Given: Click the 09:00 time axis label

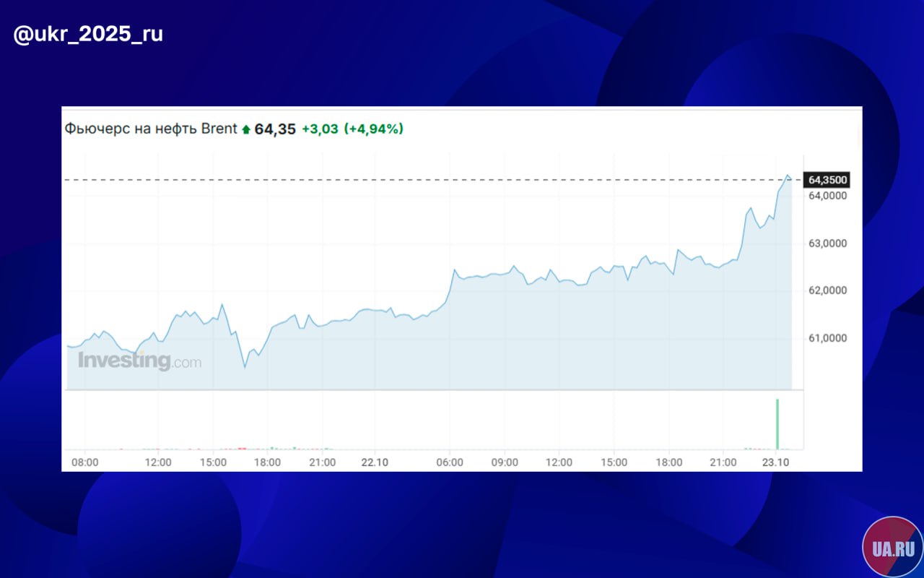Looking at the screenshot, I should 505,462.
